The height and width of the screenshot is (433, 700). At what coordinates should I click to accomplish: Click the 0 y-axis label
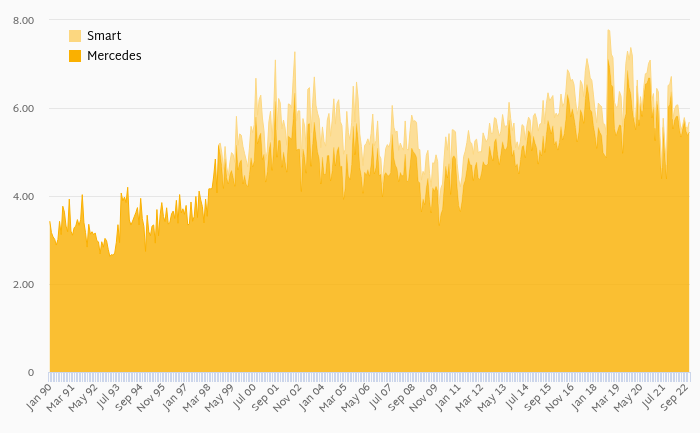pyautogui.click(x=29, y=372)
